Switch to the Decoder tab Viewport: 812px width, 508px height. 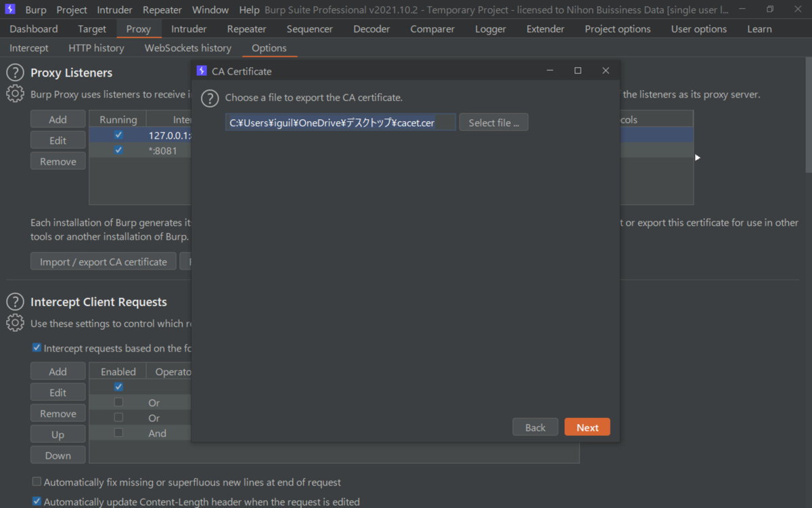coord(371,29)
